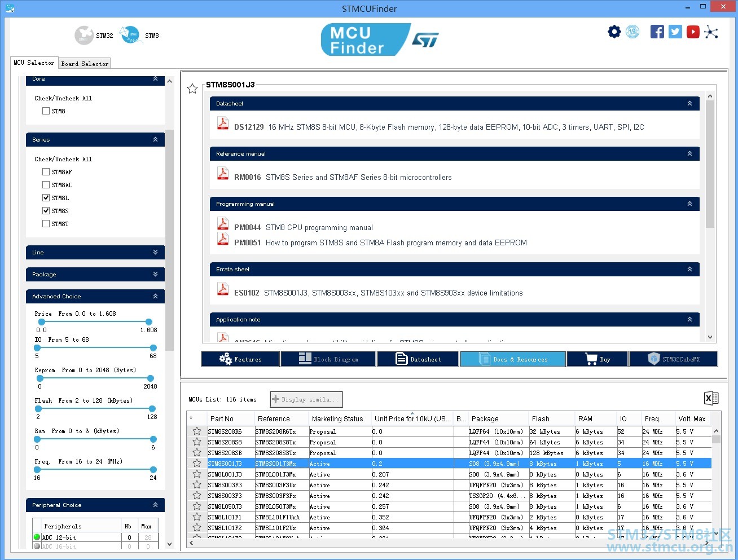This screenshot has width=738, height=560.
Task: Switch to the Board Selector tab
Action: tap(85, 64)
